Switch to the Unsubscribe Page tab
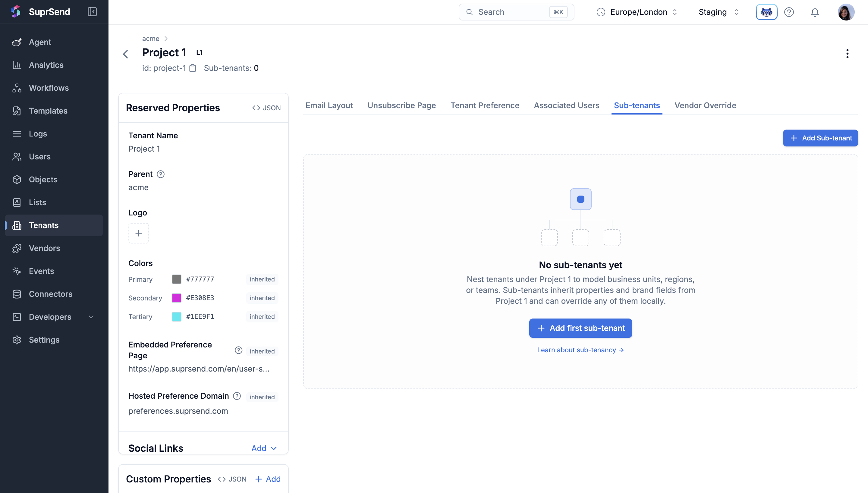 pyautogui.click(x=401, y=105)
